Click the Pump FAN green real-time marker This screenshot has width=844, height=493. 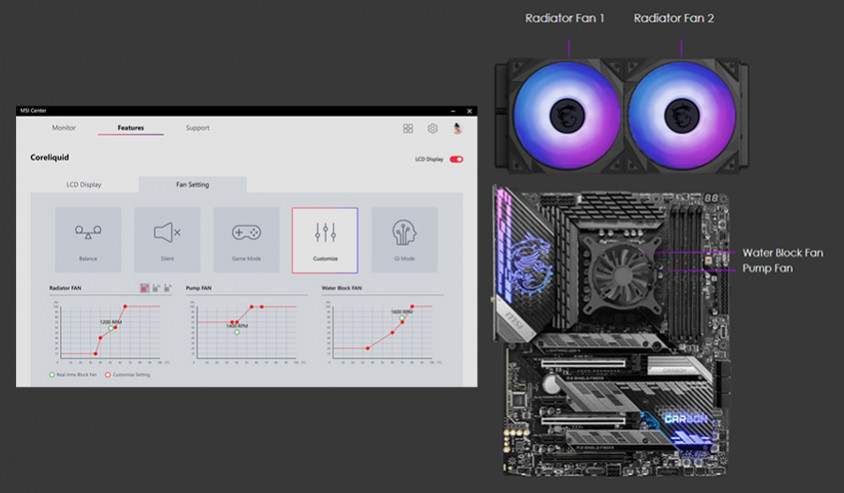(237, 333)
